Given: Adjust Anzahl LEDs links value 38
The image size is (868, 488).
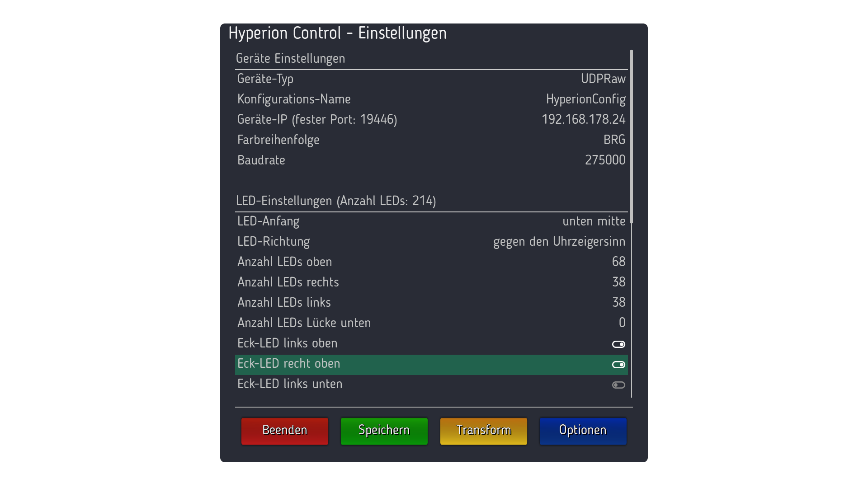Looking at the screenshot, I should (619, 302).
